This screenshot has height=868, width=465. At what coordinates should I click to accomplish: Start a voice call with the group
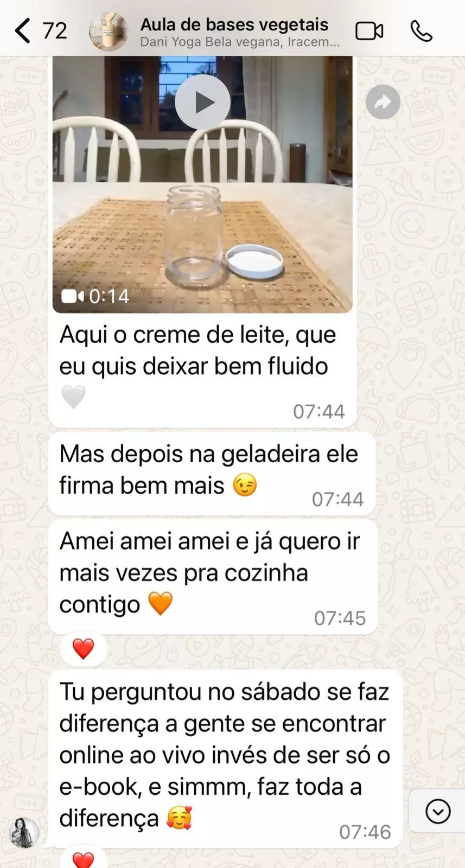coord(421,31)
